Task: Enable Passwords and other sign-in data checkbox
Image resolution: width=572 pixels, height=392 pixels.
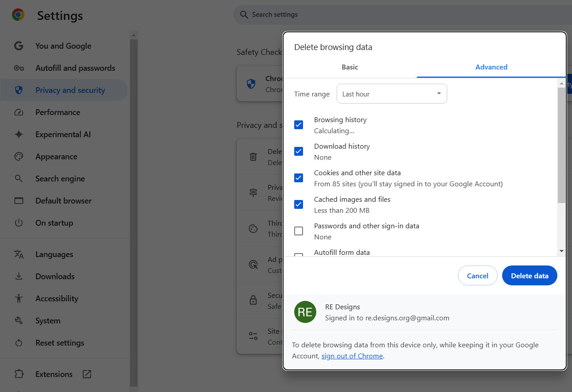Action: (x=299, y=231)
